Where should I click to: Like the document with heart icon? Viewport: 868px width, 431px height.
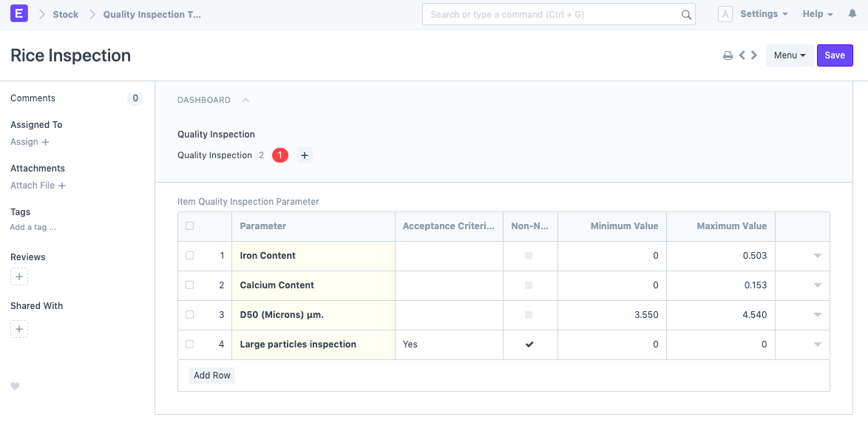coord(15,386)
